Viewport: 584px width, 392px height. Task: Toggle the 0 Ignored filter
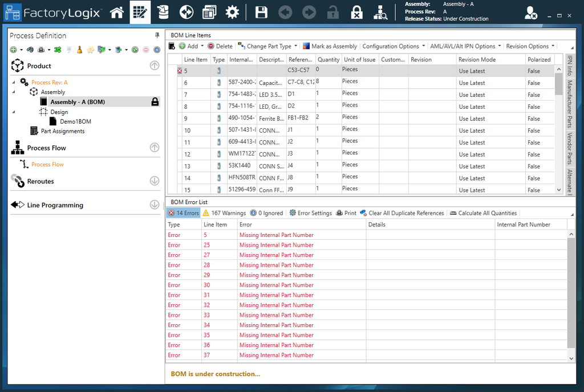coord(266,213)
